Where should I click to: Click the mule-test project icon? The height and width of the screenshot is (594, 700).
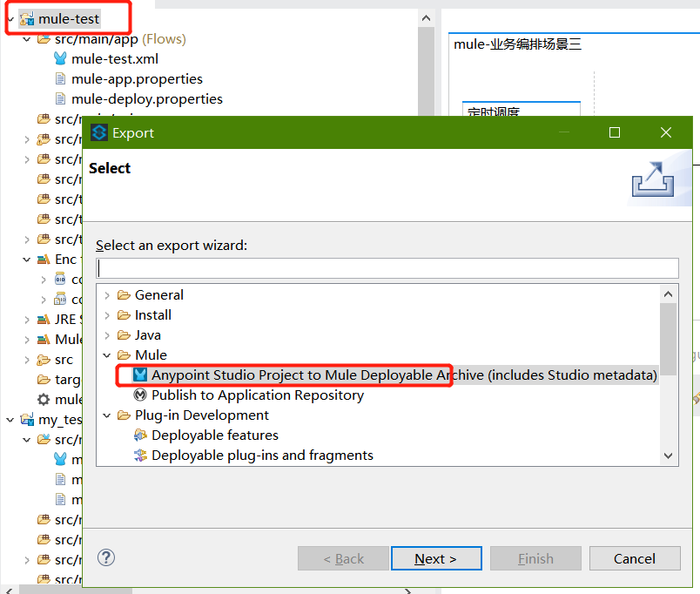point(27,19)
